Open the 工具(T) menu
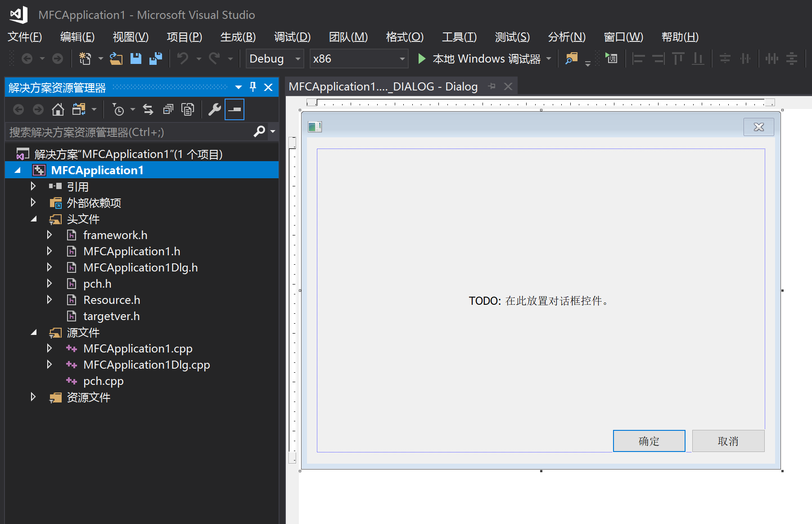This screenshot has height=524, width=812. 459,37
